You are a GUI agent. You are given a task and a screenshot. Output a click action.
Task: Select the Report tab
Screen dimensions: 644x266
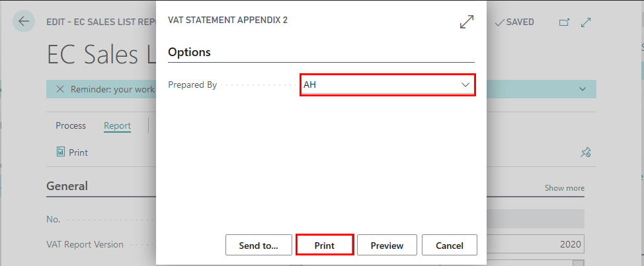point(117,126)
